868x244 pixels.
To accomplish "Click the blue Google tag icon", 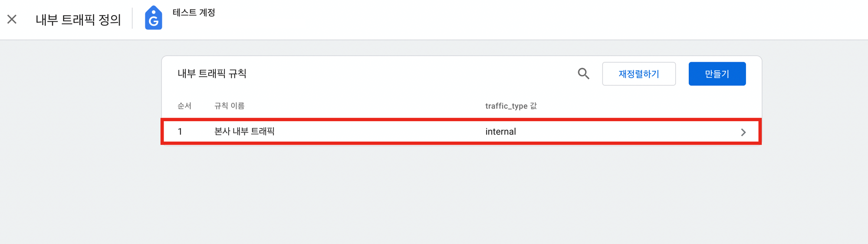I will click(153, 18).
